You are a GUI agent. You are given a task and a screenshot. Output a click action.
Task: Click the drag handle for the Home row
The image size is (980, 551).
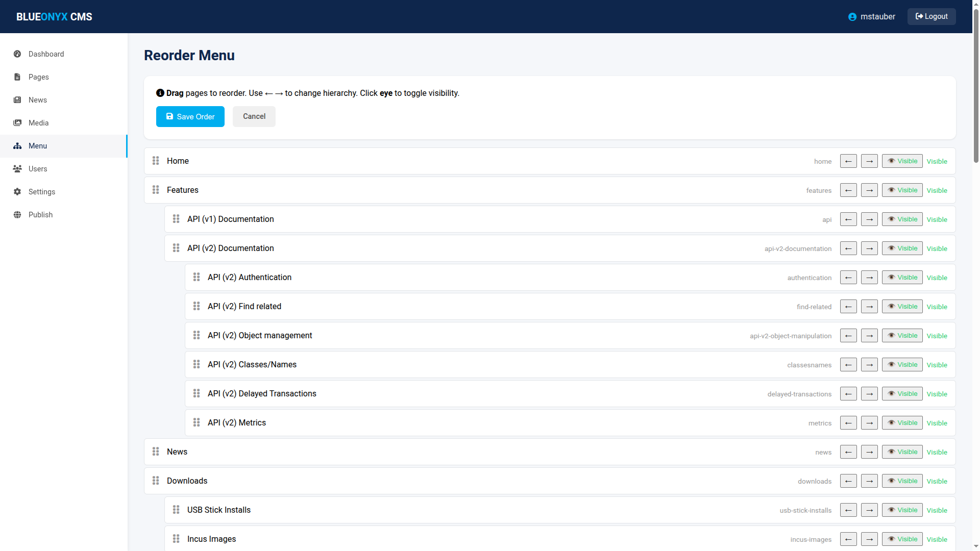click(156, 161)
